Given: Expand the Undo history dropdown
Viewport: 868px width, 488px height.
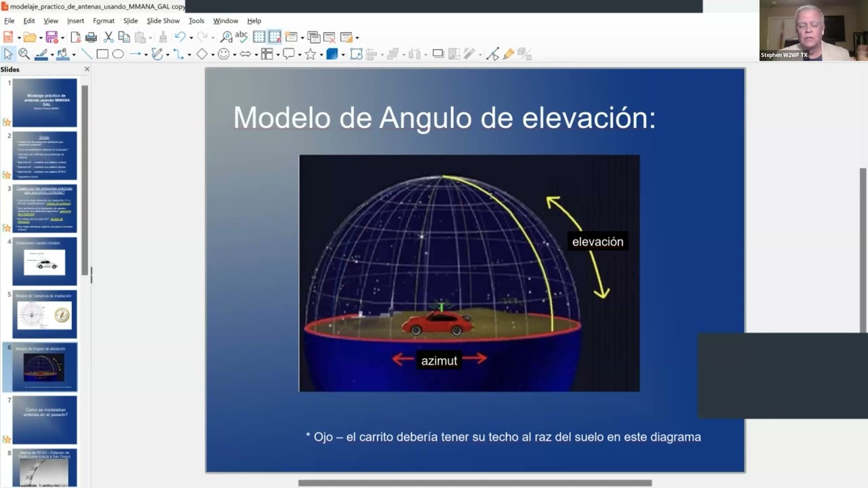Looking at the screenshot, I should [191, 38].
